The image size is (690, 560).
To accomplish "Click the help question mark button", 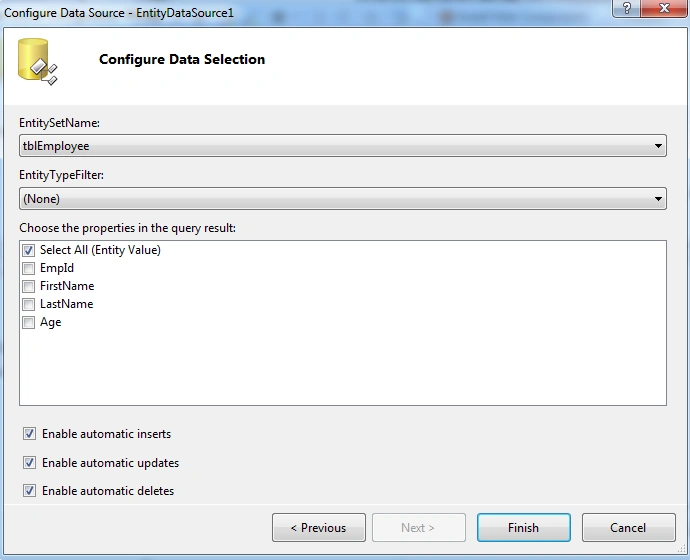I will (626, 8).
